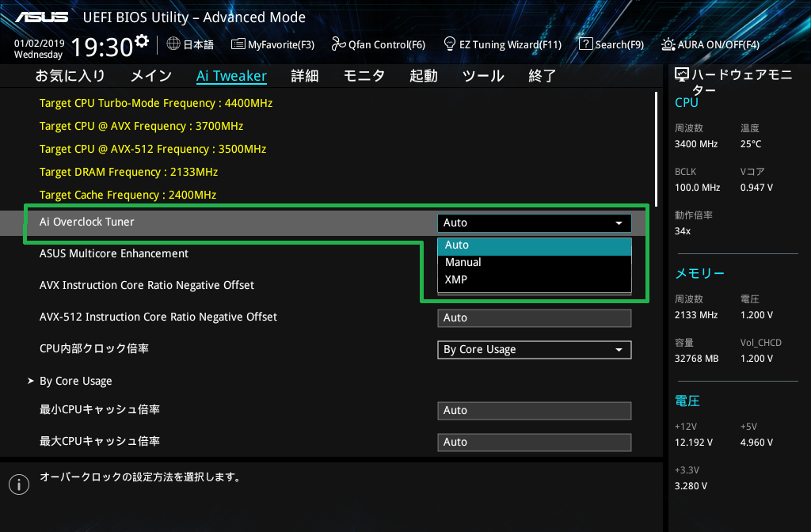Launch EZ Tuning Wizard lightbulb icon
Image resolution: width=811 pixels, height=532 pixels.
click(x=450, y=44)
